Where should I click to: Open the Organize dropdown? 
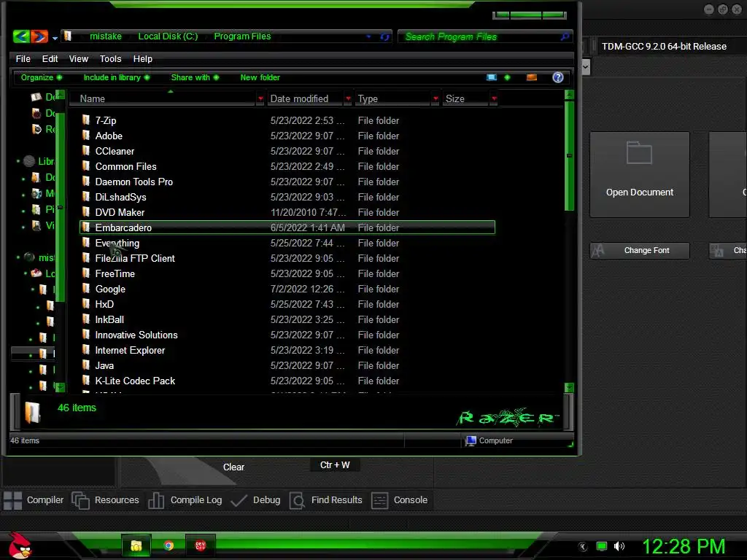[41, 77]
